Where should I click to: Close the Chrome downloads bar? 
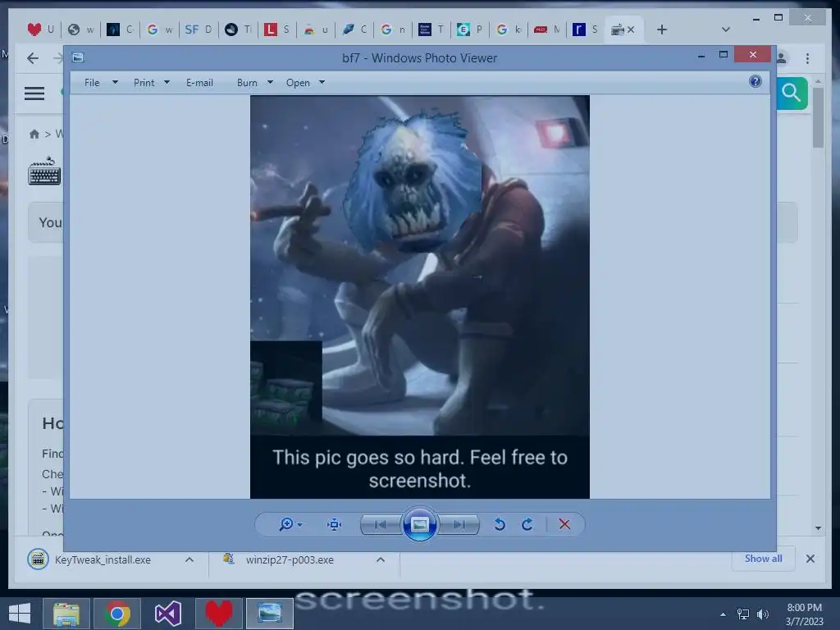click(x=810, y=559)
